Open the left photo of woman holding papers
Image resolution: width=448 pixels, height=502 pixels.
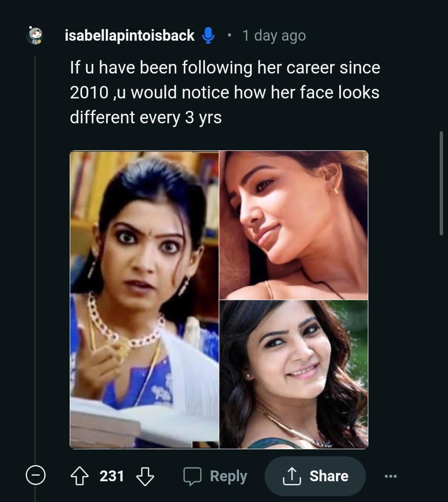(144, 299)
